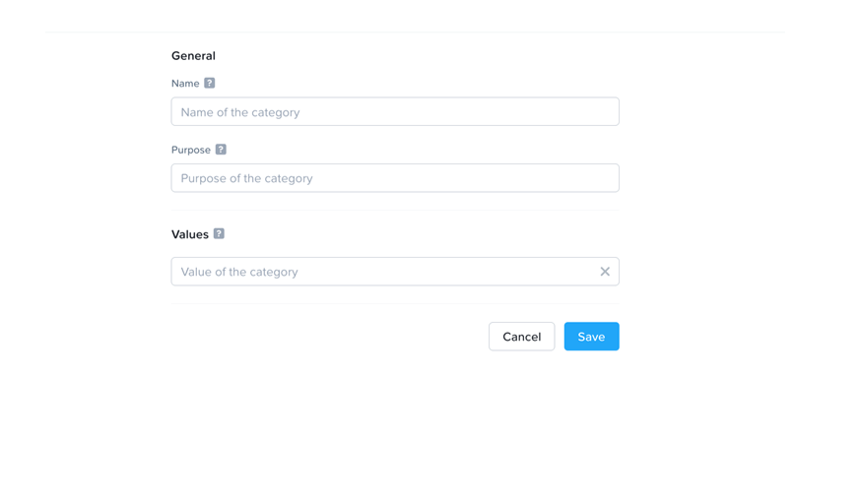Show the tooltip explaining the Name field

(x=209, y=84)
